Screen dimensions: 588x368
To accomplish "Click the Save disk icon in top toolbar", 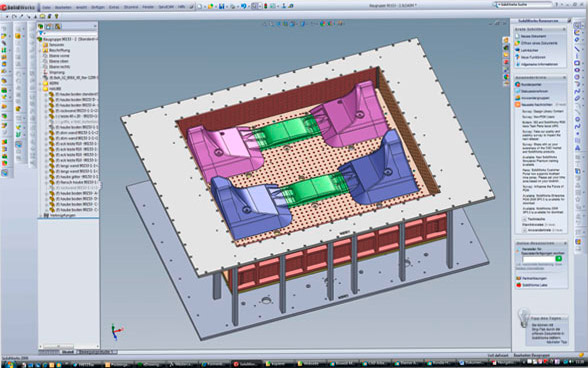I will click(x=222, y=6).
